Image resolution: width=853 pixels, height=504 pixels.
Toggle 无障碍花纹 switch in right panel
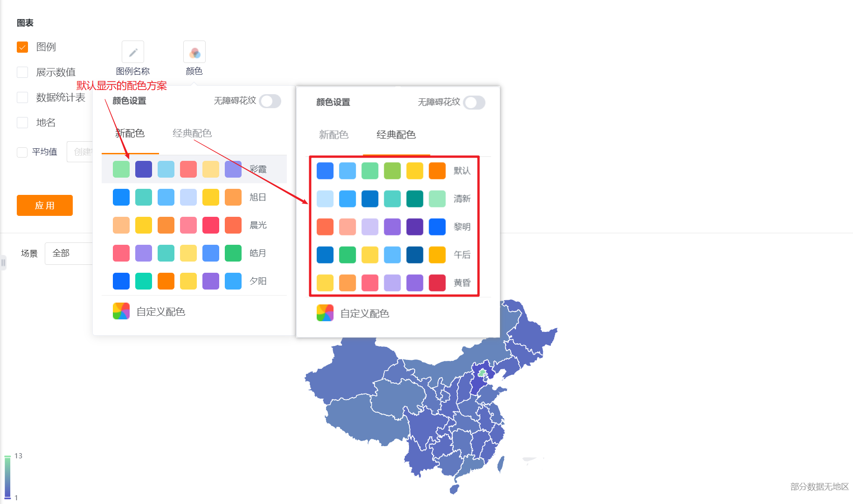pos(474,103)
